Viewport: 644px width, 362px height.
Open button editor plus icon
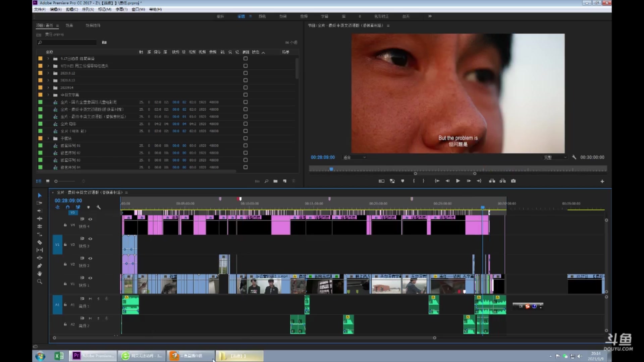pyautogui.click(x=602, y=181)
